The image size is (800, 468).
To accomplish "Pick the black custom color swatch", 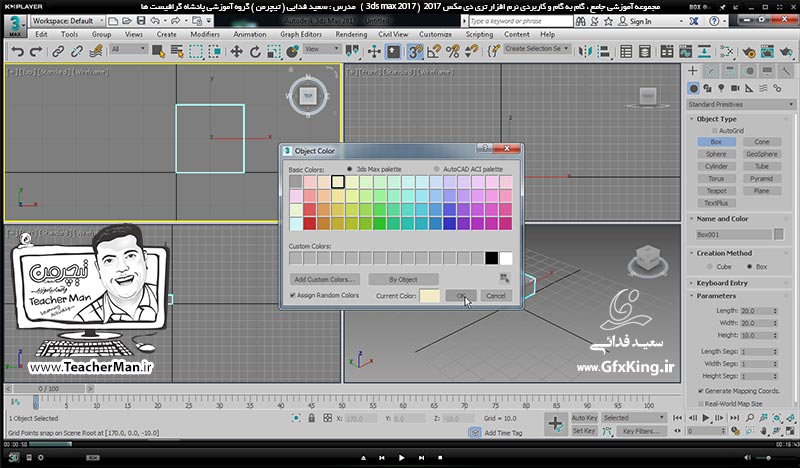I will pos(491,258).
